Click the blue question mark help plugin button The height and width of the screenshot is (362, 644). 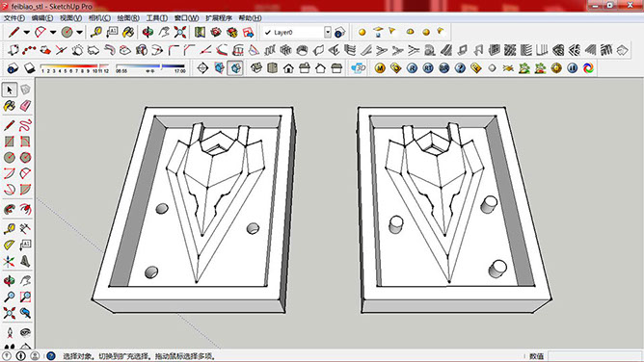(x=460, y=68)
